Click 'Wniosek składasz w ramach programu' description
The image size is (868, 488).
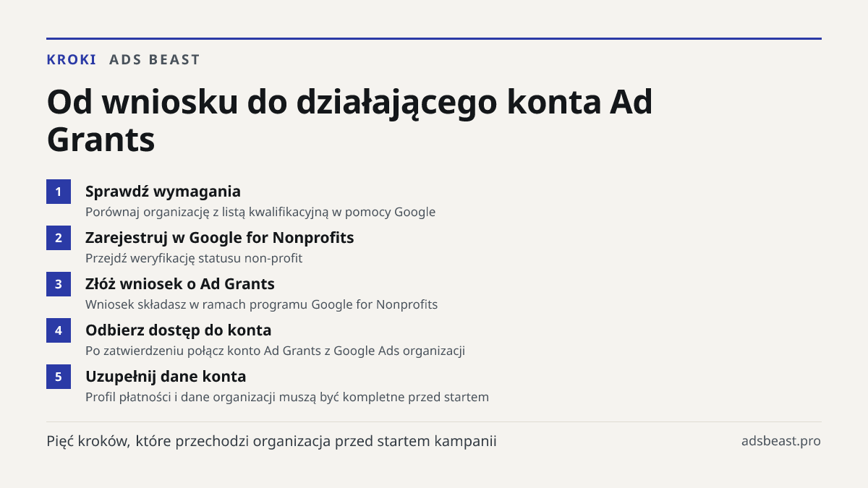[x=262, y=305]
